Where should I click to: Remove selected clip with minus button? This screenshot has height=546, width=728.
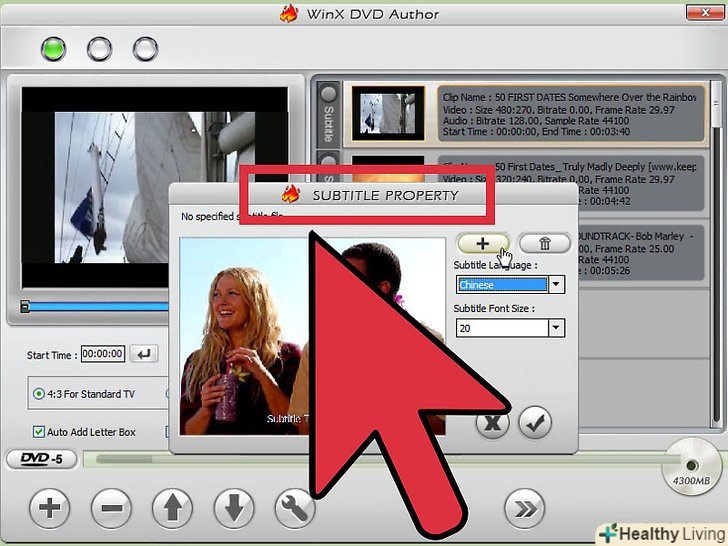click(111, 508)
